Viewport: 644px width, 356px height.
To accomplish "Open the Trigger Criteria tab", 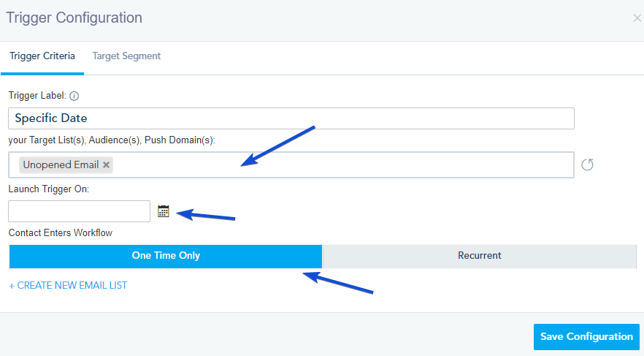I will coord(42,56).
